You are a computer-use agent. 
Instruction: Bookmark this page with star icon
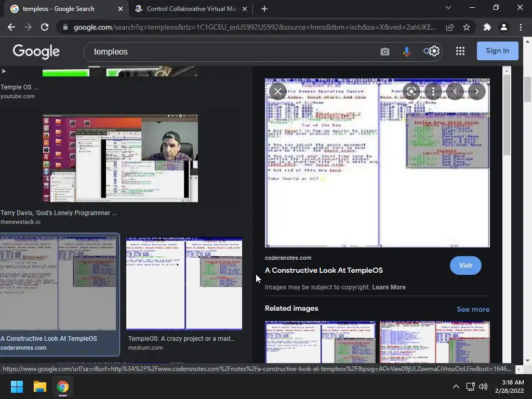[x=467, y=27]
